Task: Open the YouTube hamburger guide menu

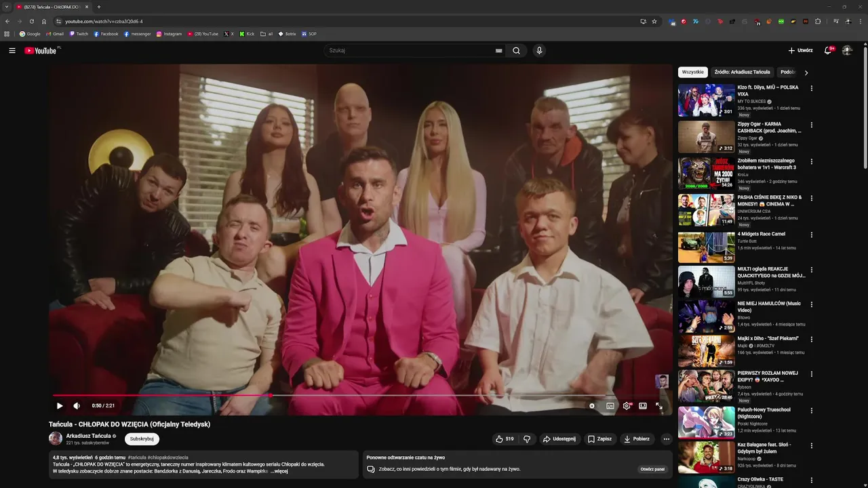Action: [x=12, y=51]
